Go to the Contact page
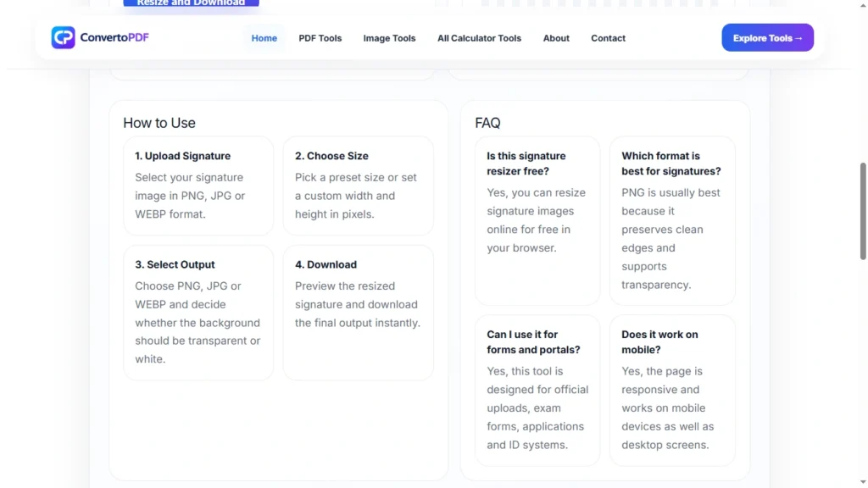The width and height of the screenshot is (868, 488). [608, 38]
